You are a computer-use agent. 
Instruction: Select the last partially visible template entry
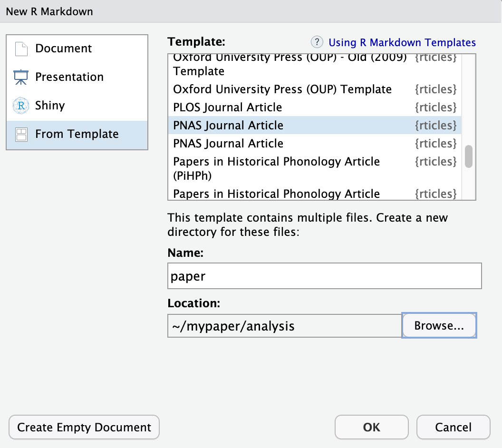pyautogui.click(x=276, y=194)
